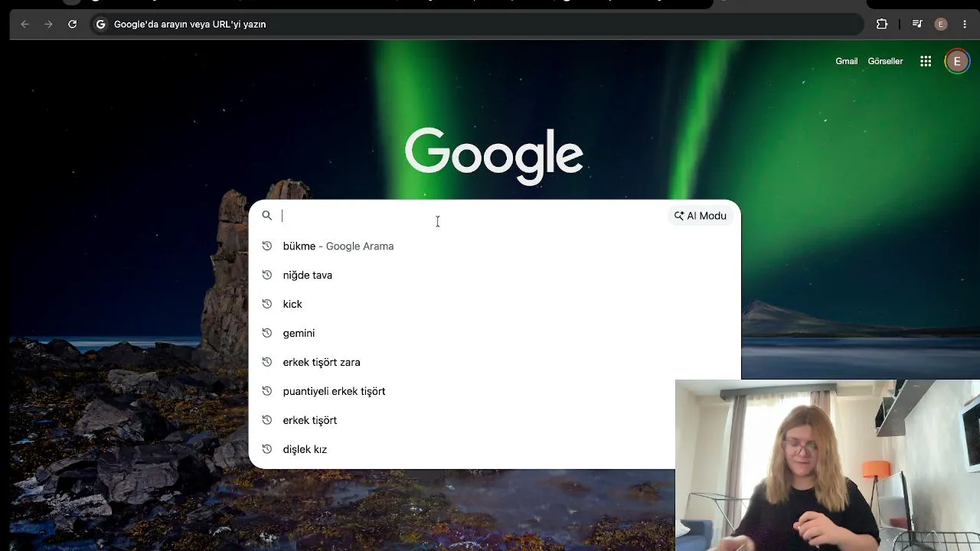Open the Gmail link

(846, 61)
